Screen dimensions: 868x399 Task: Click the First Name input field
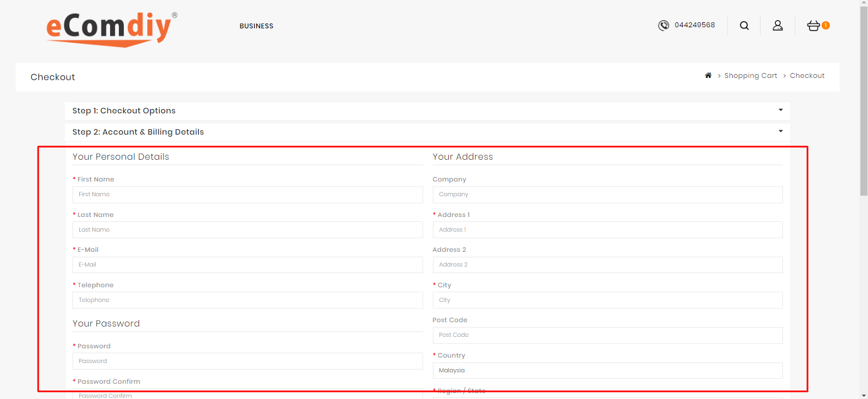pyautogui.click(x=248, y=195)
